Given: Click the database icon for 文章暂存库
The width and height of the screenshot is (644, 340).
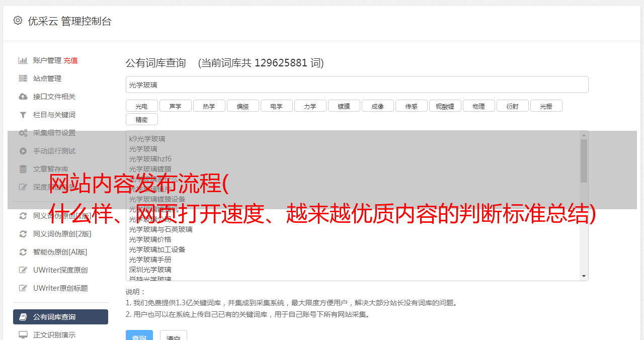Looking at the screenshot, I should pos(23,169).
